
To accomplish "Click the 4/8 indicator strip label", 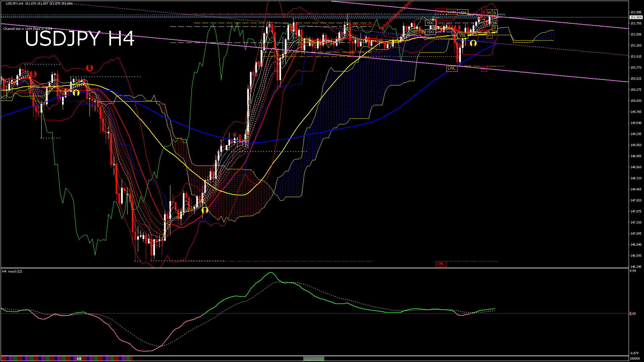I will pyautogui.click(x=79, y=359).
